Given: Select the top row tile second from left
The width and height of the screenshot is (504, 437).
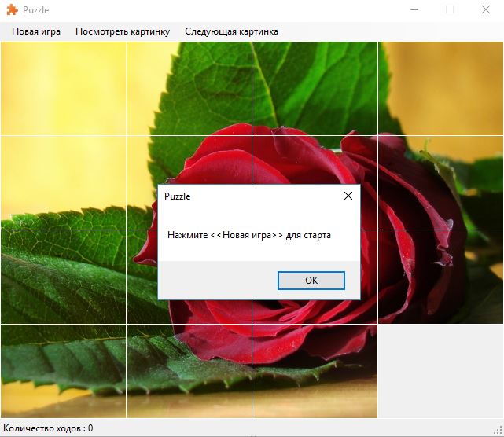Looking at the screenshot, I should click(189, 88).
